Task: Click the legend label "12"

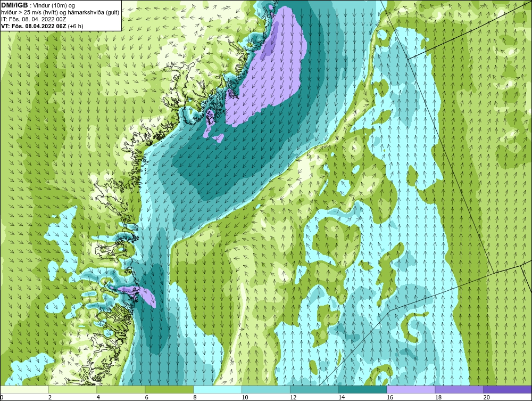Action: (x=293, y=397)
